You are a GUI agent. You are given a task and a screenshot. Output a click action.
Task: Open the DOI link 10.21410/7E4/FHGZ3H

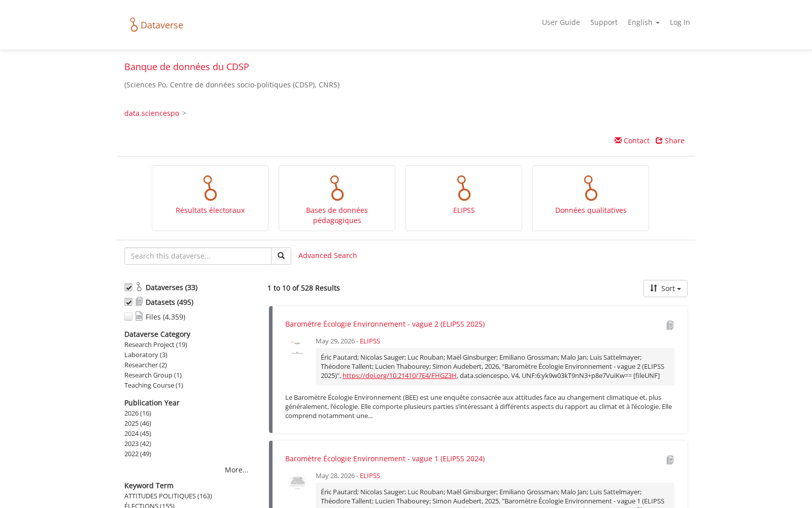pos(399,375)
